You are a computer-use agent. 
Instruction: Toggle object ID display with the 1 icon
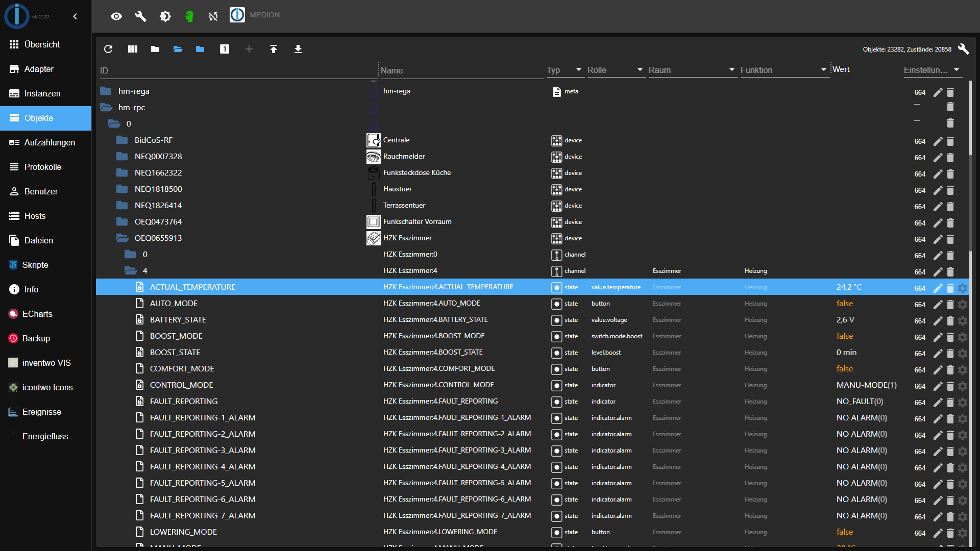point(225,49)
